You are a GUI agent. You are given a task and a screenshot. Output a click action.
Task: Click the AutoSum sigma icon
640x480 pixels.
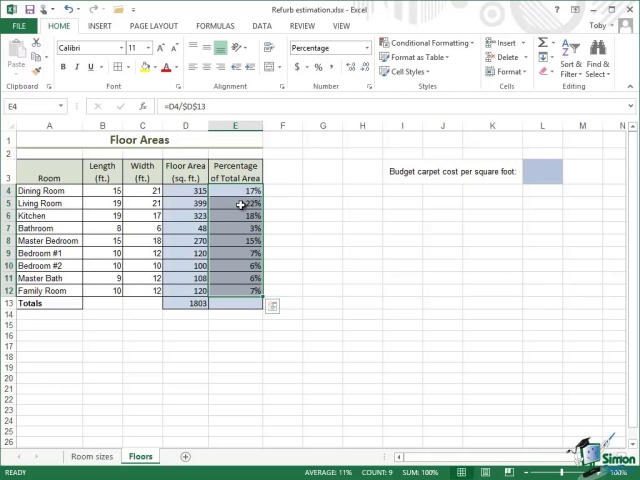(543, 43)
